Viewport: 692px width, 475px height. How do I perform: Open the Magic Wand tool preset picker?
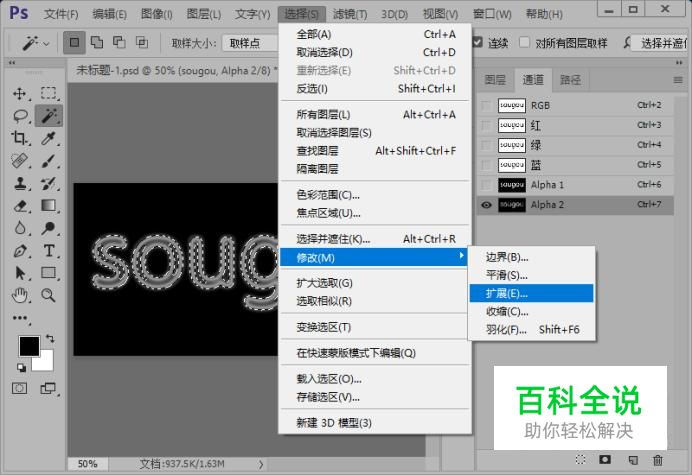coord(35,43)
